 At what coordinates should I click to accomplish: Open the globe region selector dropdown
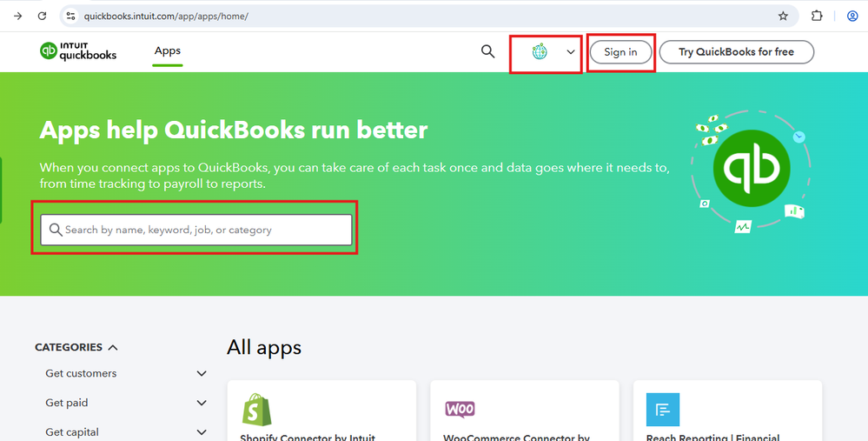[553, 52]
